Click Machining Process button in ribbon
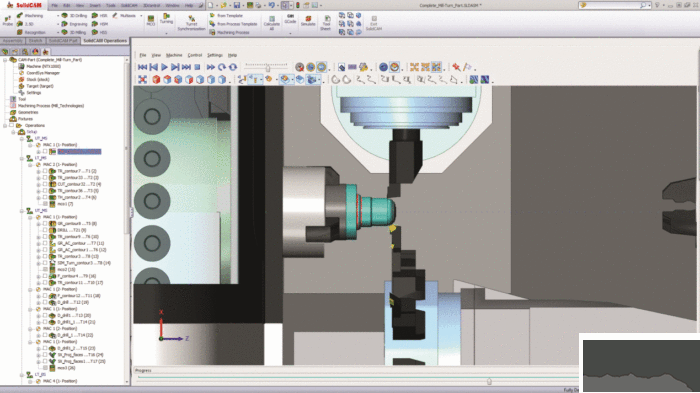Screen dimensions: 700x393 pos(229,32)
